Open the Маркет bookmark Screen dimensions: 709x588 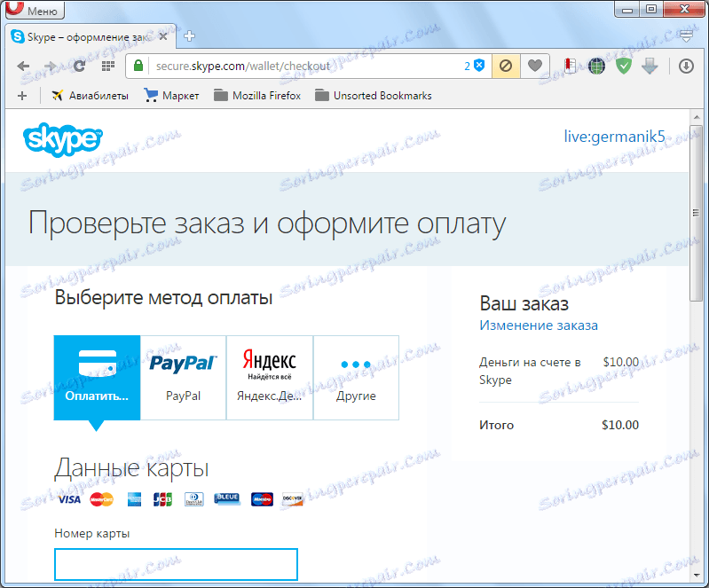click(172, 96)
